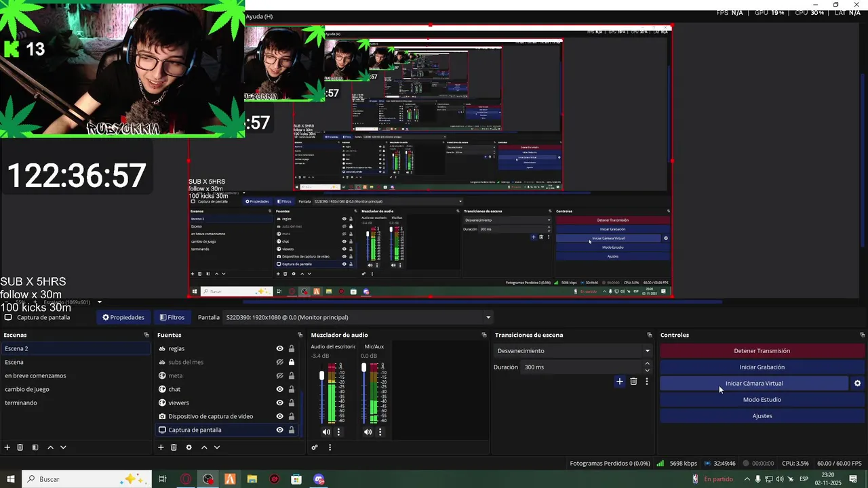The height and width of the screenshot is (488, 868).
Task: Select scene terminando
Action: (x=75, y=403)
